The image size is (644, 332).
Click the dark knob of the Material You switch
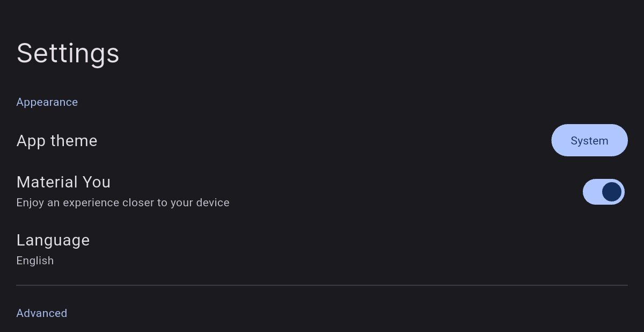pyautogui.click(x=612, y=192)
